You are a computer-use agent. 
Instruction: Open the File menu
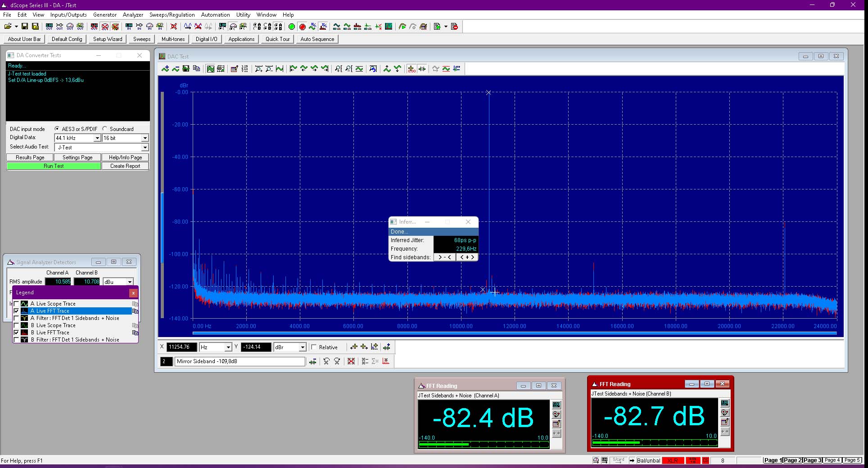pos(7,15)
